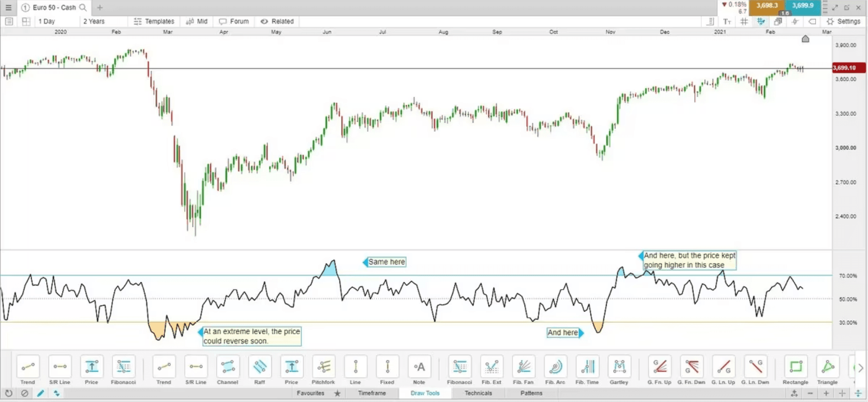Open the Patterns tab
Image resolution: width=868 pixels, height=402 pixels.
click(x=531, y=393)
